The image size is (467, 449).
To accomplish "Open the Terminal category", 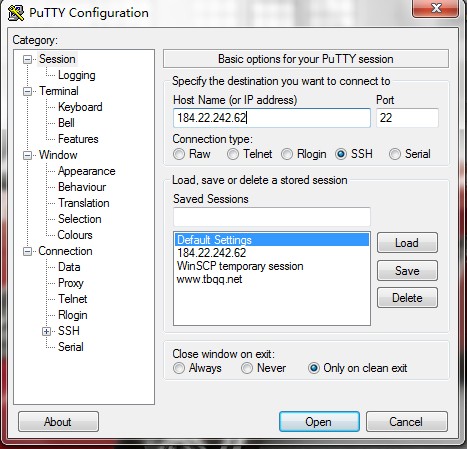I will pos(59,91).
